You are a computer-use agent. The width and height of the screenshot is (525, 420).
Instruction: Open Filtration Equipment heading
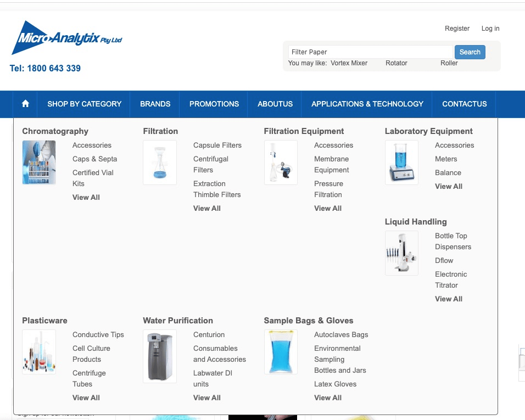point(304,131)
